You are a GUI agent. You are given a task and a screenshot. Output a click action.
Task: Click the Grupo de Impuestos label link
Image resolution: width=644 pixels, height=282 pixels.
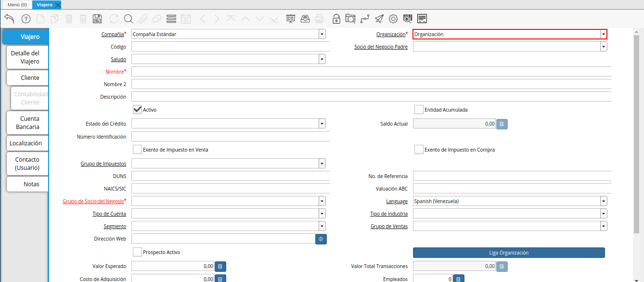(103, 164)
